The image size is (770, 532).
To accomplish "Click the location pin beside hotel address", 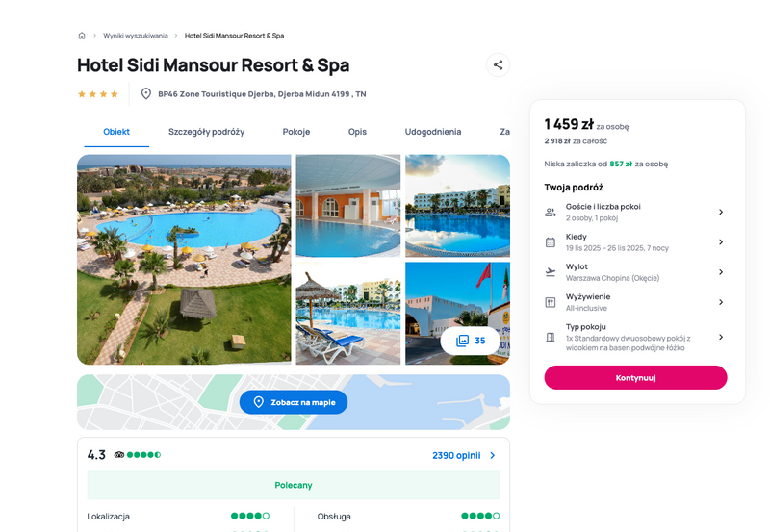I will coord(146,93).
